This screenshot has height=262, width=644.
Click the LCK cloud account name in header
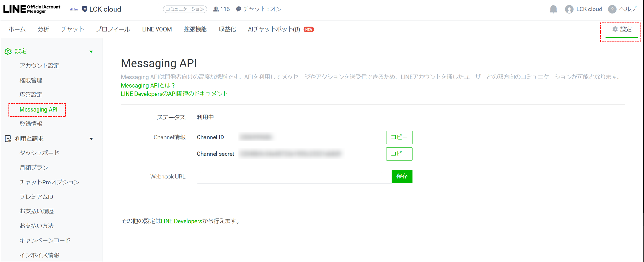(105, 9)
